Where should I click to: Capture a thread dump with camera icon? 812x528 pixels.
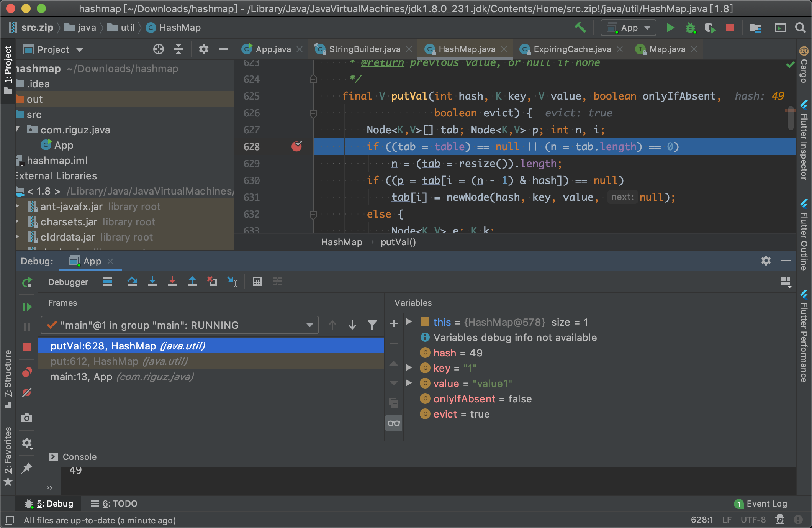pos(27,418)
